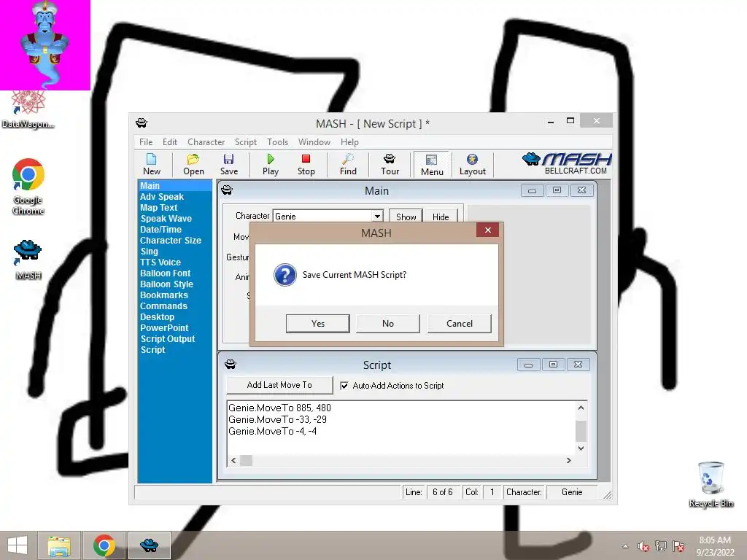Image resolution: width=747 pixels, height=560 pixels.
Task: Click the muted speaker tray icon
Action: tap(643, 546)
